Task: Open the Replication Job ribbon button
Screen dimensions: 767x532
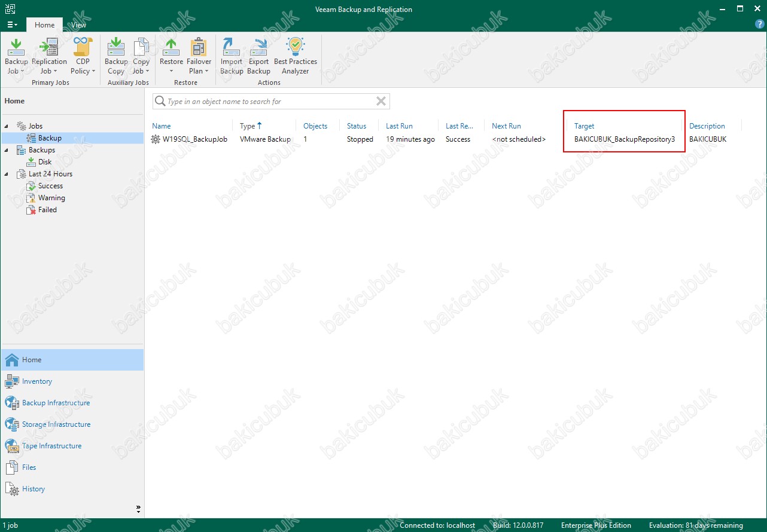Action: (x=49, y=56)
